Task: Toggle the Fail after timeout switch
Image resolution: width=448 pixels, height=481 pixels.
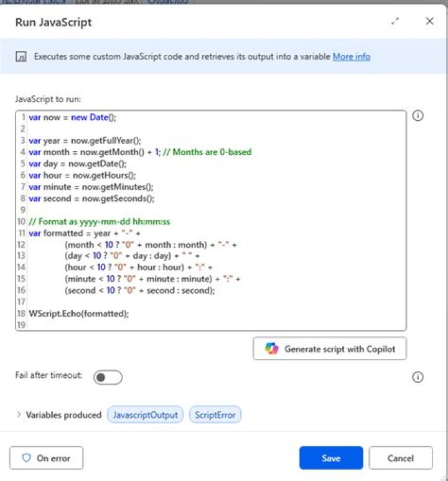Action: (108, 377)
